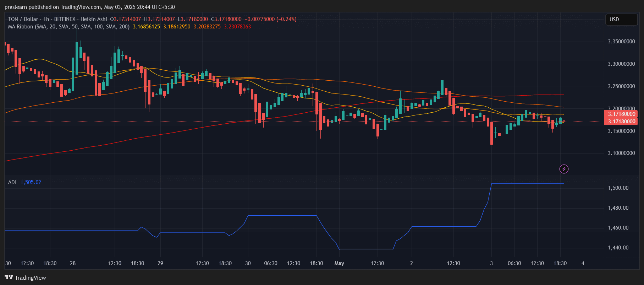Click the 3.25000000 price scale label
Image resolution: width=644 pixels, height=285 pixels.
coord(621,86)
